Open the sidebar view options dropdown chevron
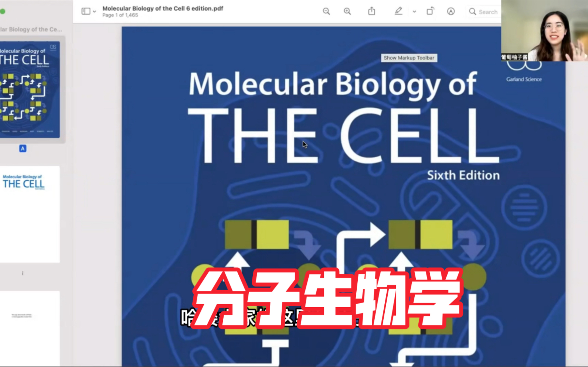 click(x=95, y=11)
